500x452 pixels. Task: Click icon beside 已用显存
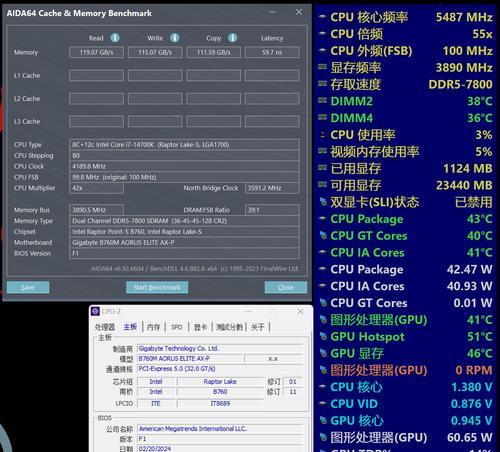[322, 168]
